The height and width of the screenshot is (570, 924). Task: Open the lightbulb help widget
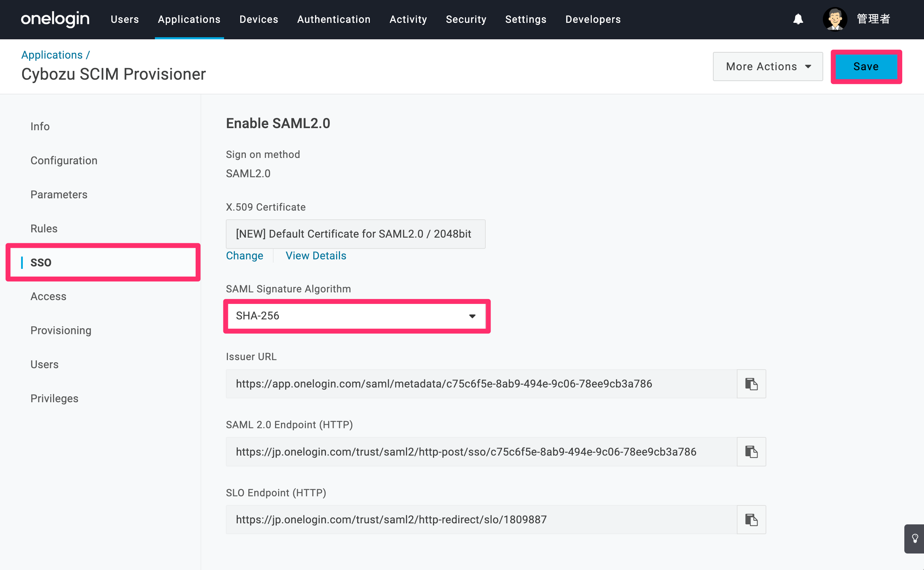coord(915,538)
